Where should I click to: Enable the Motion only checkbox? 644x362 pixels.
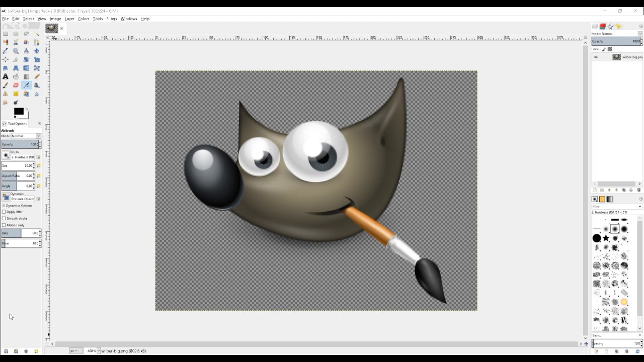tap(4, 225)
